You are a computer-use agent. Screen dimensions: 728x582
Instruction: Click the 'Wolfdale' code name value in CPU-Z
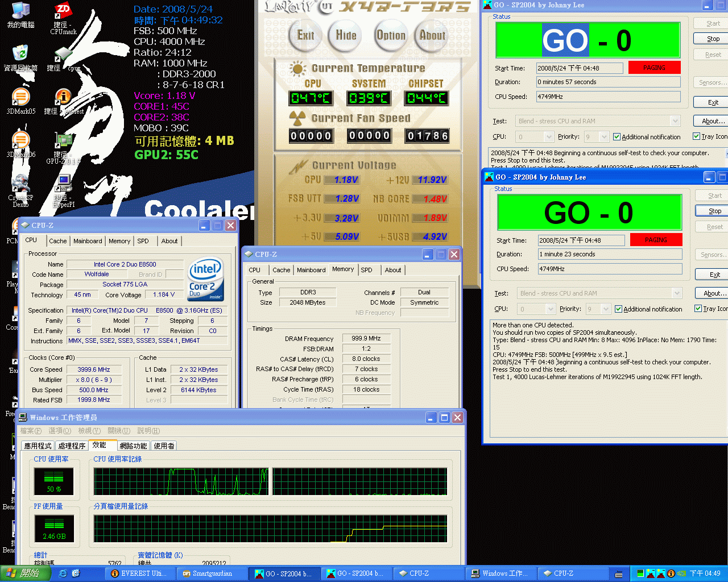click(97, 274)
